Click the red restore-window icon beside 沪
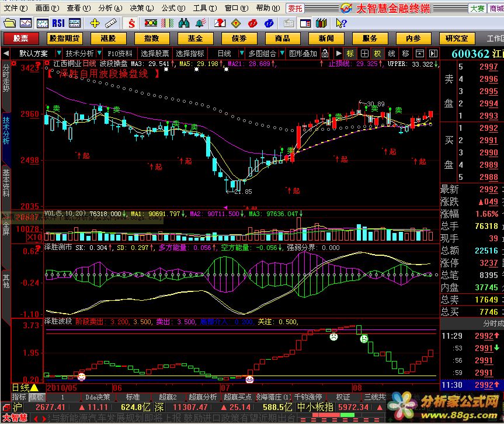This screenshot has width=504, height=424. pyautogui.click(x=6, y=408)
